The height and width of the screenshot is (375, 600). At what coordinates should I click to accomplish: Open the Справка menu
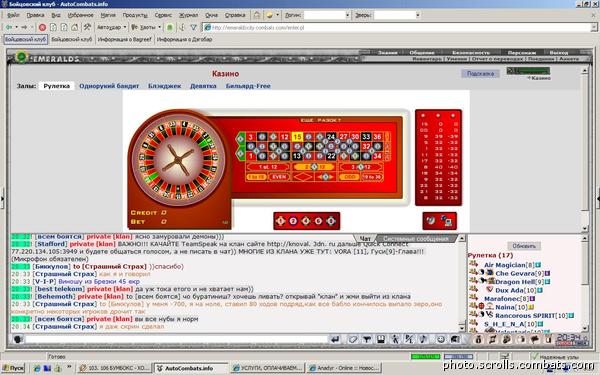click(235, 15)
